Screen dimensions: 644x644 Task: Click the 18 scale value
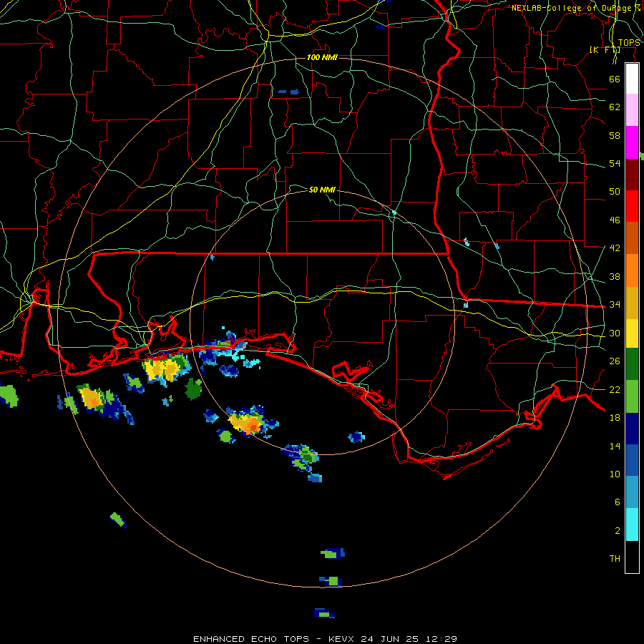615,418
